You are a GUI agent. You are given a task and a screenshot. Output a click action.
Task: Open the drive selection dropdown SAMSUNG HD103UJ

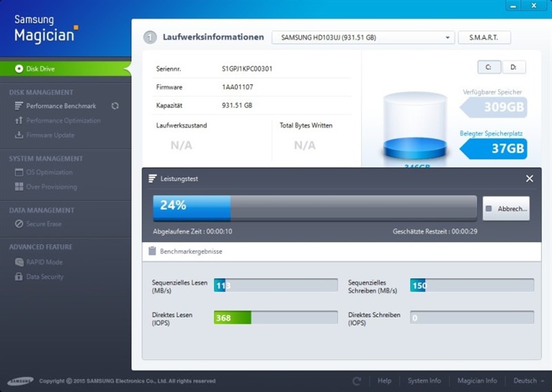tap(364, 37)
